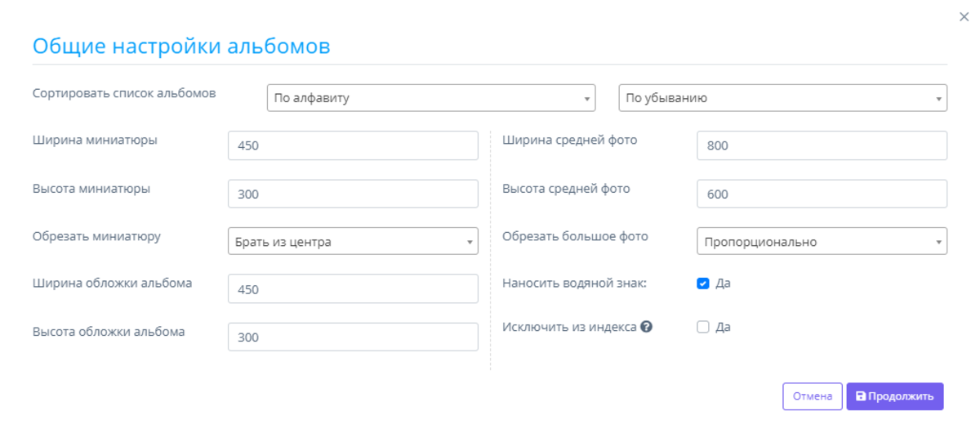Click the Продолжить save button
This screenshot has width=980, height=438.
click(x=895, y=396)
